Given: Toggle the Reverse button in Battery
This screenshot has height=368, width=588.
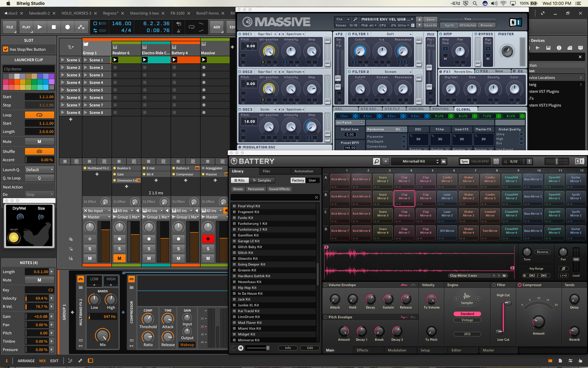Looking at the screenshot, I should [542, 252].
